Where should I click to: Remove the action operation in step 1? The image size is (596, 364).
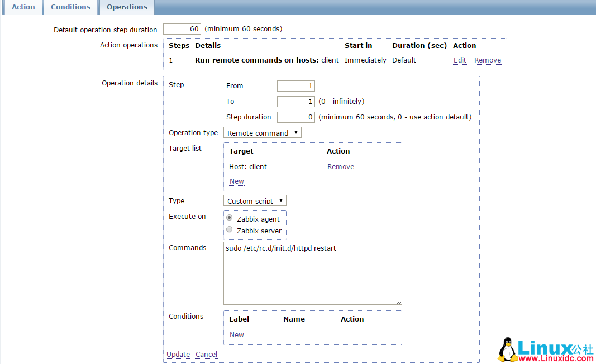[x=487, y=60]
